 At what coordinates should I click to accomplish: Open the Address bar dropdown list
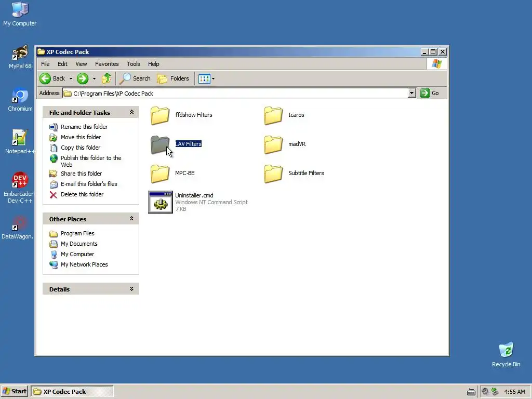[x=411, y=94]
